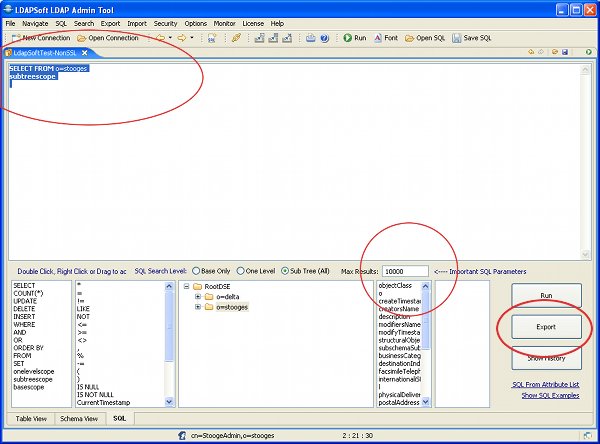The height and width of the screenshot is (444, 600).
Task: Click the Font toolbar button
Action: (386, 38)
